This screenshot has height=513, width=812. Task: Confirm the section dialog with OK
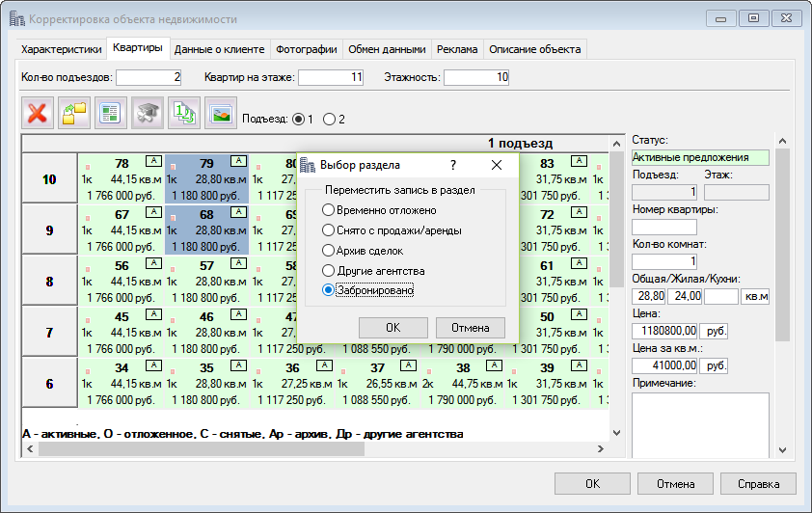[x=393, y=328]
